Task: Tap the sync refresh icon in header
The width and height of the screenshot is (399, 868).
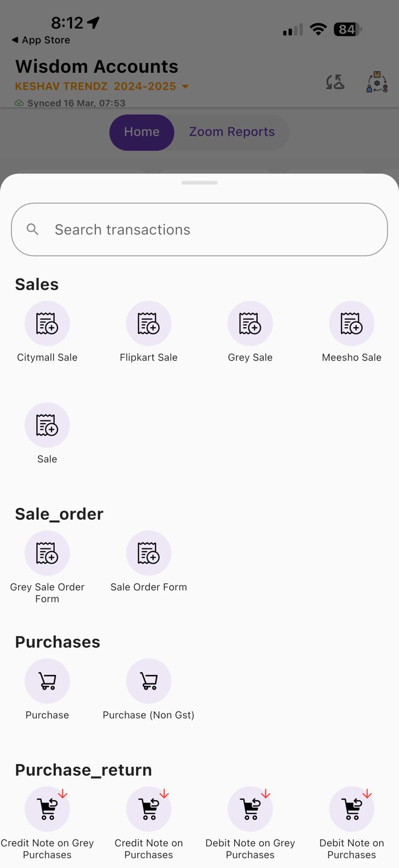Action: click(335, 82)
